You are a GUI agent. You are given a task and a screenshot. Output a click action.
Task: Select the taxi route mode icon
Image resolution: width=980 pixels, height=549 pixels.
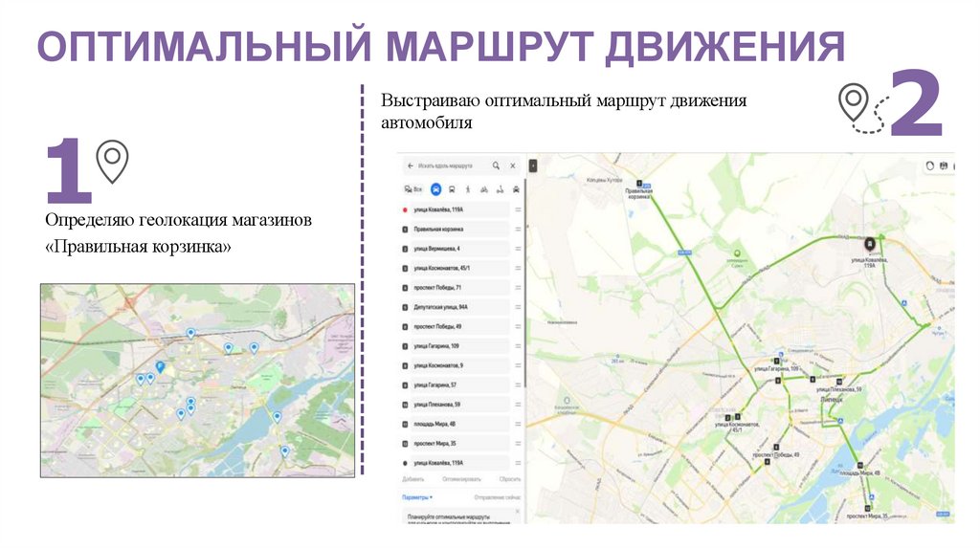click(x=516, y=189)
